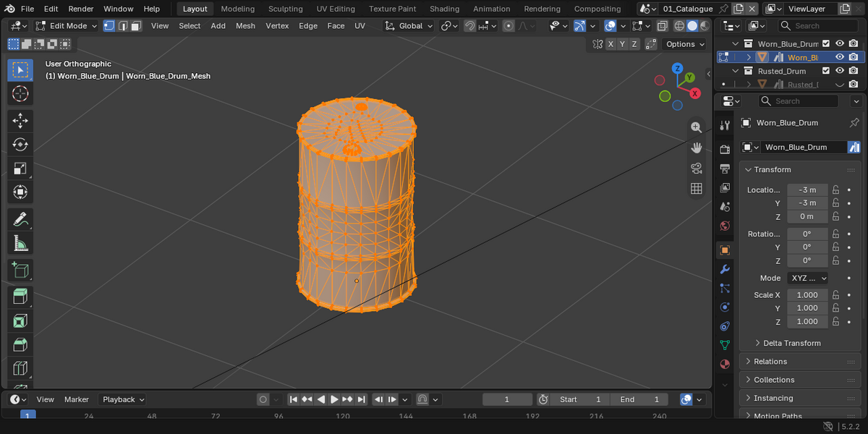Uncheck Rusted_Drum collection exclude checkbox
Screen dimensions: 868x434
826,71
